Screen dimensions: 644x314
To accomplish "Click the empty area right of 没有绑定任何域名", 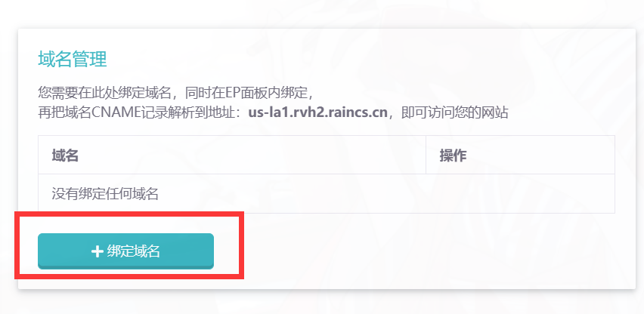I will tap(386, 193).
